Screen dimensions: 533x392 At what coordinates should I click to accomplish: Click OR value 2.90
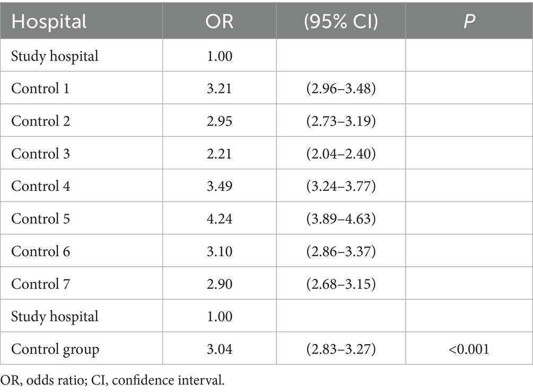click(219, 284)
